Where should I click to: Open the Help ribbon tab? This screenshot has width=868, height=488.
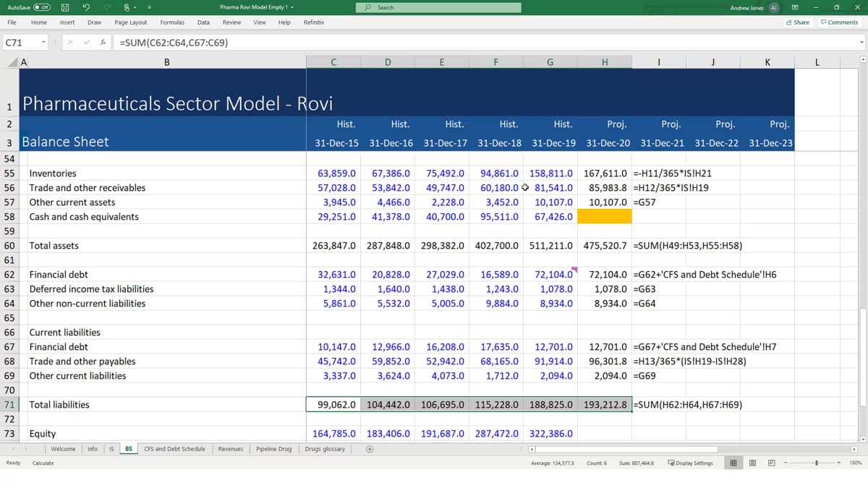(284, 22)
